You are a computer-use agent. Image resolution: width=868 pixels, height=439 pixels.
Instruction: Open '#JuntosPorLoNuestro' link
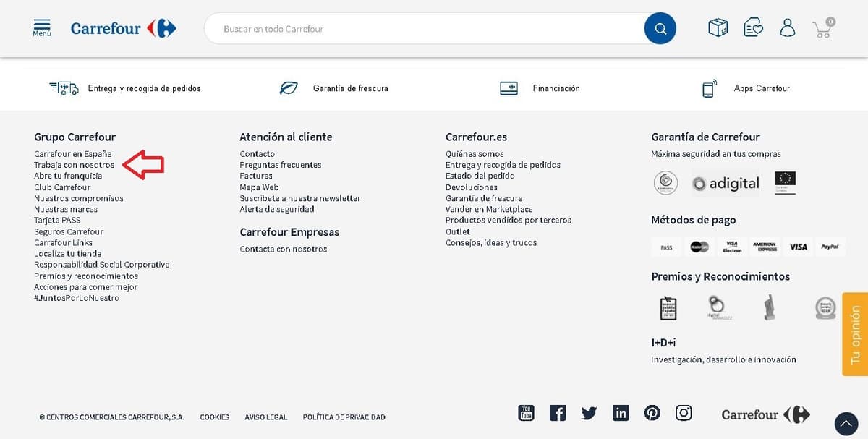pos(77,298)
